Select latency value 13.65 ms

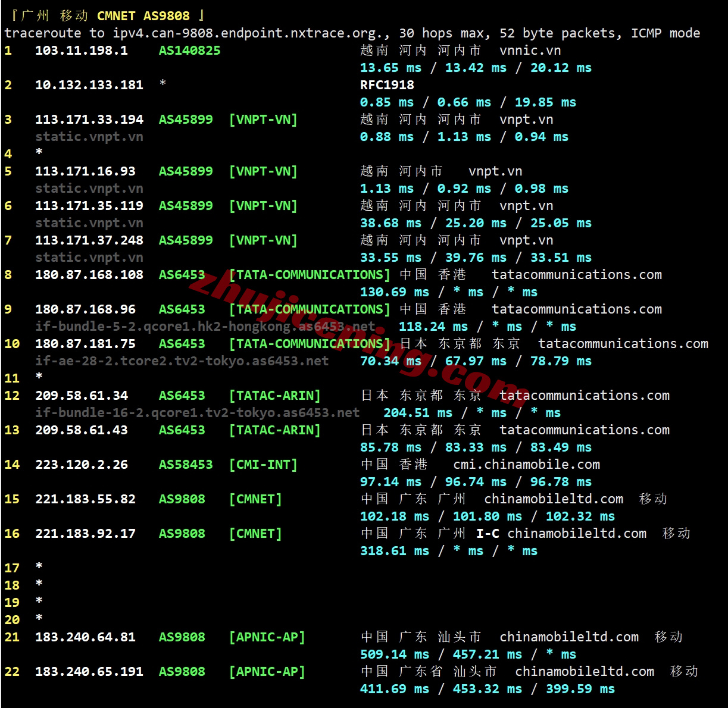tap(391, 68)
